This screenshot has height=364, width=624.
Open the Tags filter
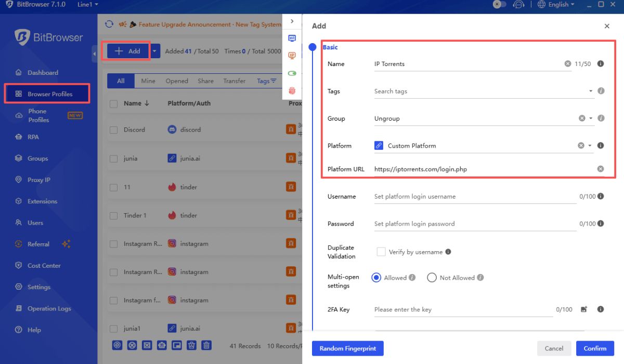tap(267, 81)
